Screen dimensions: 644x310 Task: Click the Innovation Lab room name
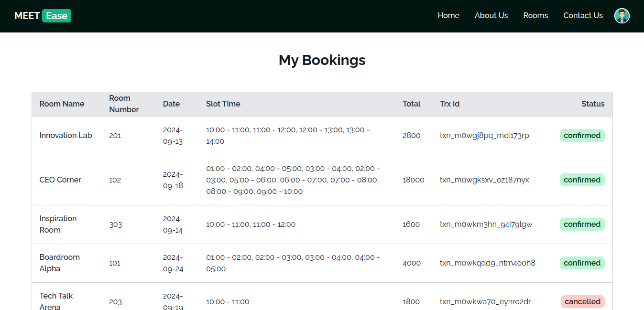pyautogui.click(x=65, y=136)
